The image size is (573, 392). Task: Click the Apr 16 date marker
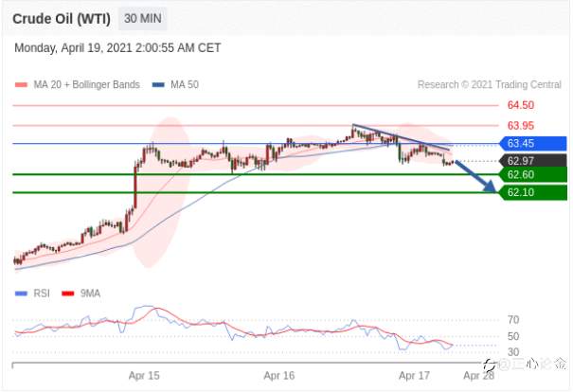click(x=279, y=376)
